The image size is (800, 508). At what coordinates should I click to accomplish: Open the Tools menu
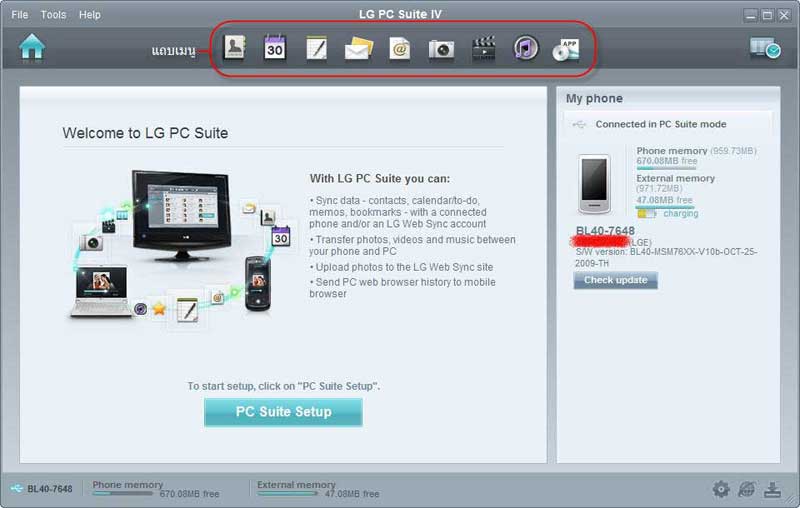click(53, 15)
